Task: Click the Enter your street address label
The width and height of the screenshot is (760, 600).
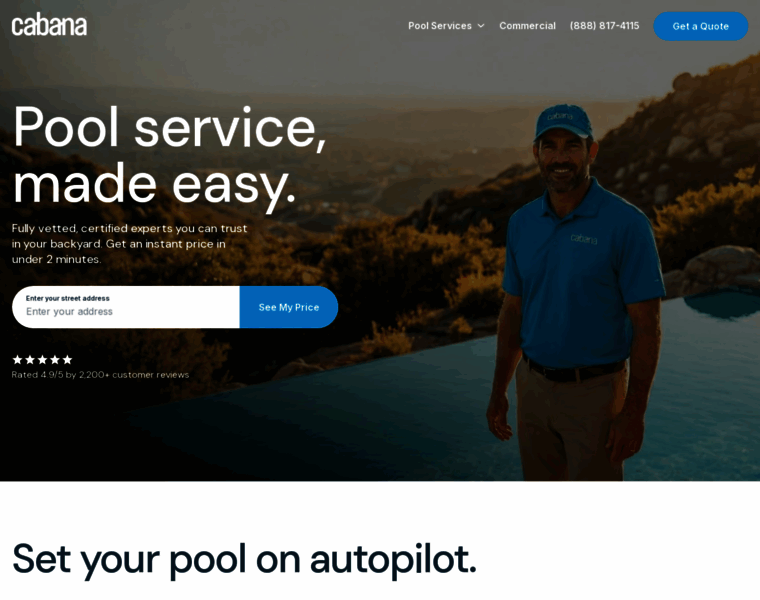Action: point(67,298)
